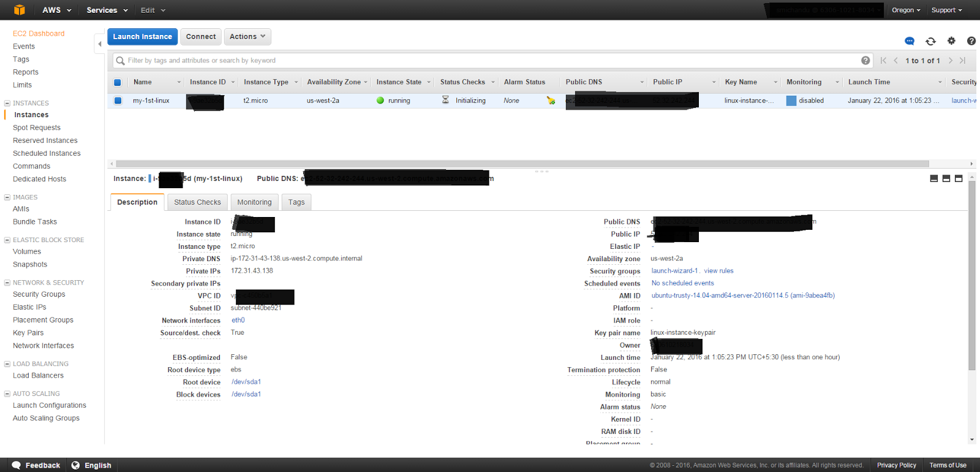This screenshot has height=472, width=980.
Task: Collapse the AUTO SCALING section
Action: (7, 394)
